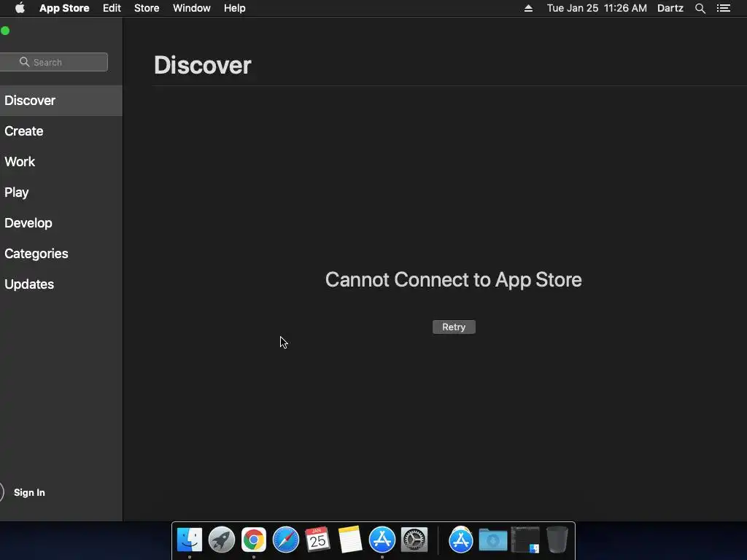
Task: Click the running App Store Dock icon
Action: [x=382, y=540]
